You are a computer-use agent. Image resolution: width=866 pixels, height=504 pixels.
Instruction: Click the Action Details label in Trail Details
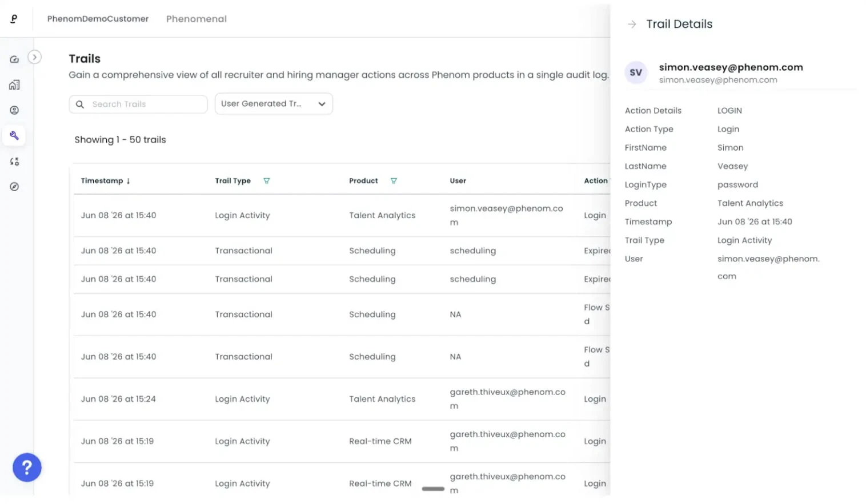pyautogui.click(x=653, y=111)
